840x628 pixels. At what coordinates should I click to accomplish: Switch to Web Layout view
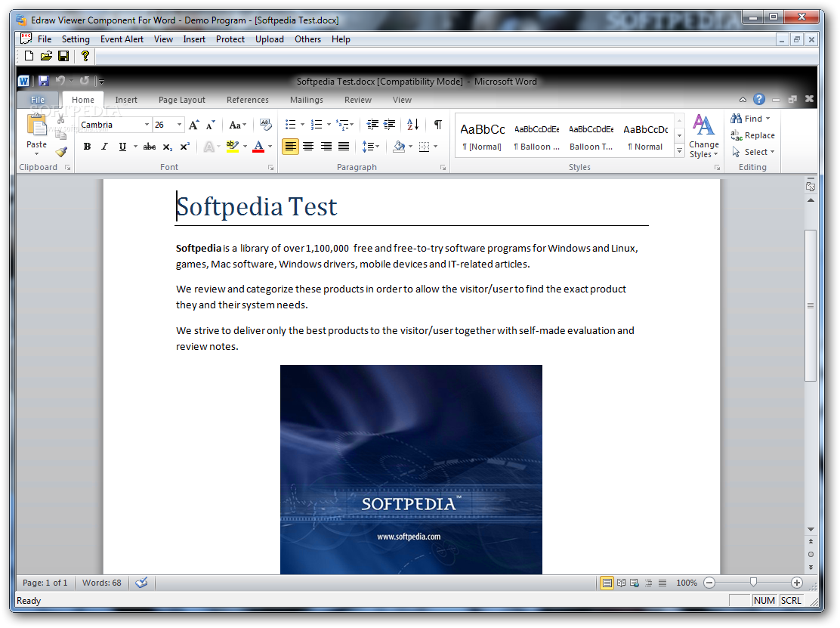[x=635, y=583]
